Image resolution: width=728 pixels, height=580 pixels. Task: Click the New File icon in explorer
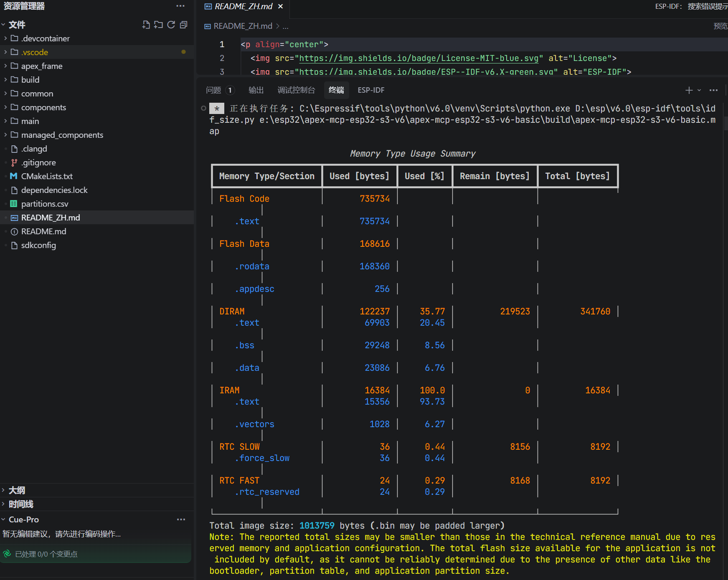[146, 25]
